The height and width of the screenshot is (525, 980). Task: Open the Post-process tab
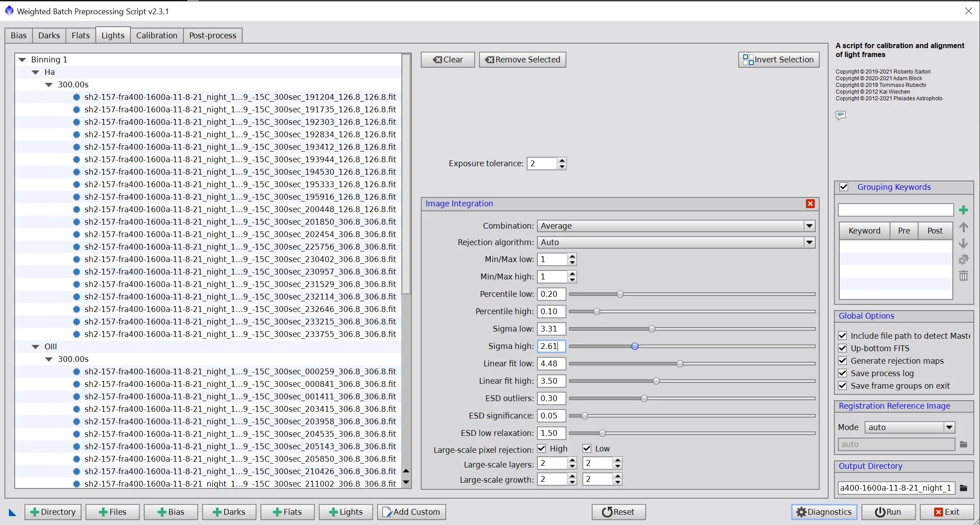[212, 35]
